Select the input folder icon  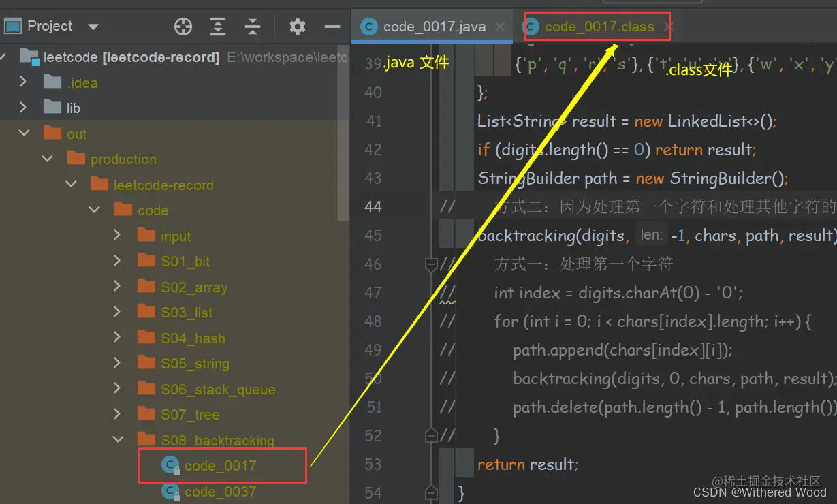[146, 235]
